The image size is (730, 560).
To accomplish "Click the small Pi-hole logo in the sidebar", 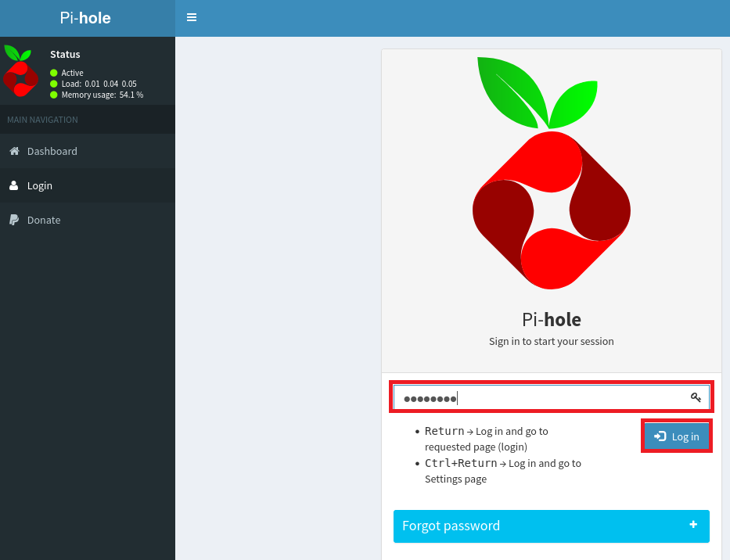I will [20, 71].
